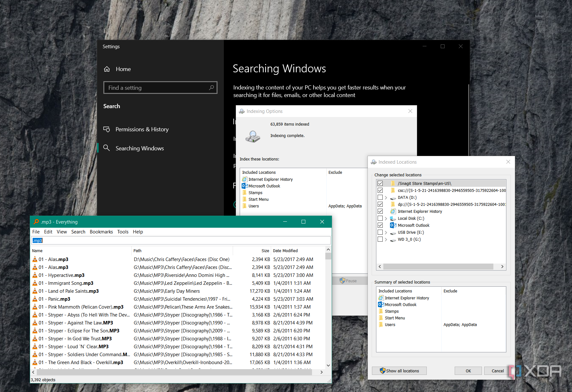Click the Users folder icon in Indexing Options list
Viewport: 572px width, 392px height.
[x=244, y=206]
